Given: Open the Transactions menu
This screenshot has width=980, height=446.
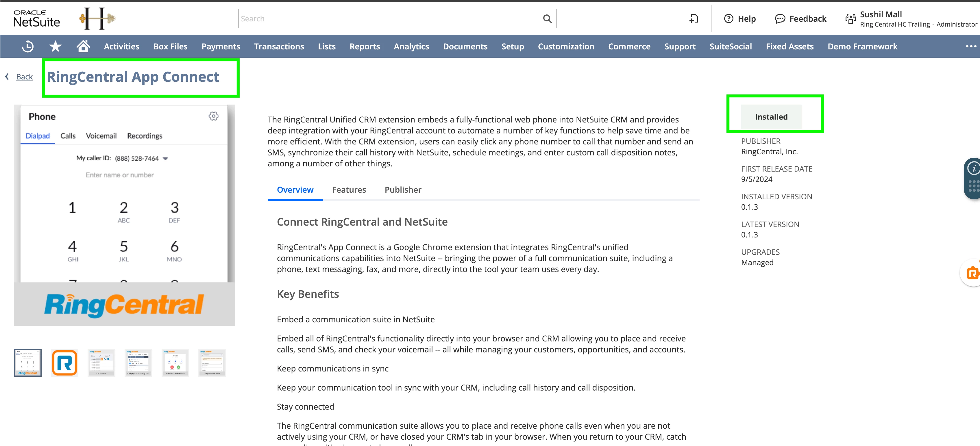Looking at the screenshot, I should tap(279, 47).
